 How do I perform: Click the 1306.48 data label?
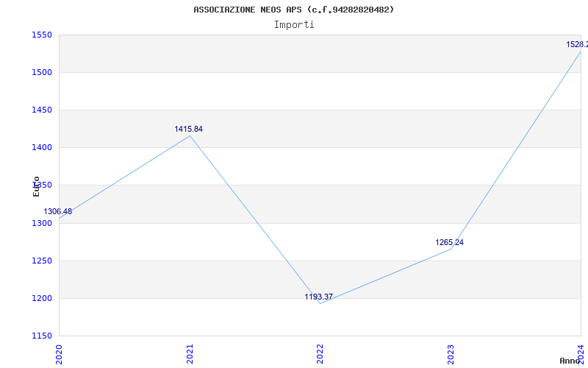tap(58, 211)
